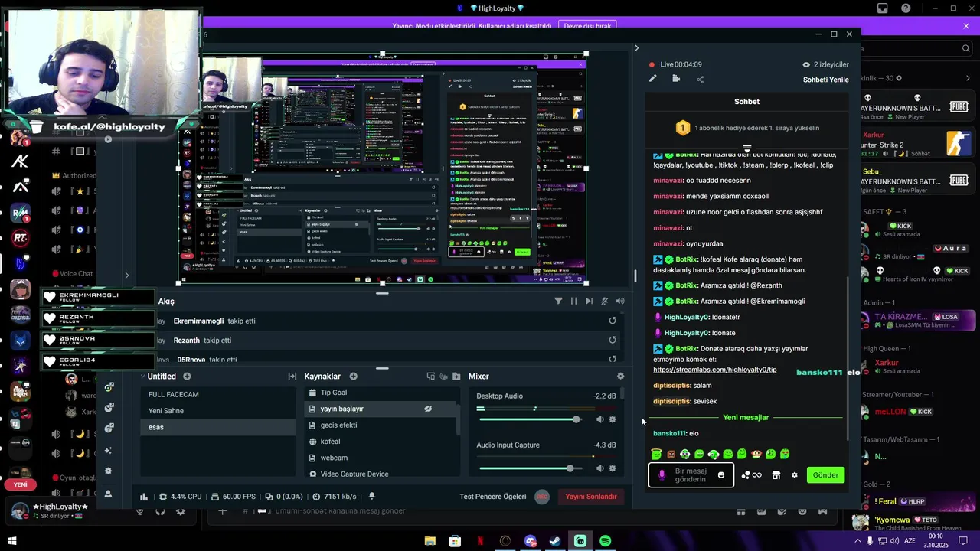Expand the Untitled scene collection dropdown

click(x=142, y=377)
